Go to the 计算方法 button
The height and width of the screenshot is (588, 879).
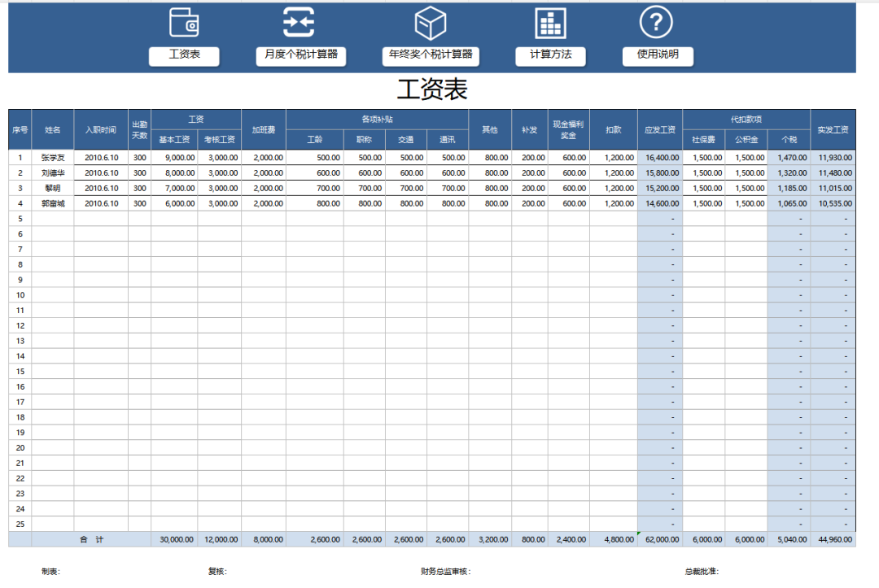pyautogui.click(x=551, y=55)
